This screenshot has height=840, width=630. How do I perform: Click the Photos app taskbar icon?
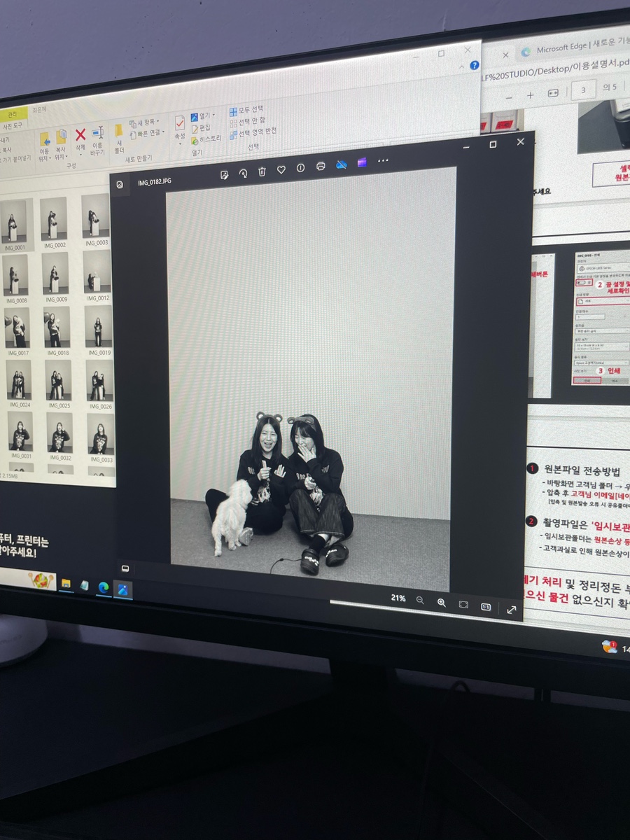click(x=123, y=589)
